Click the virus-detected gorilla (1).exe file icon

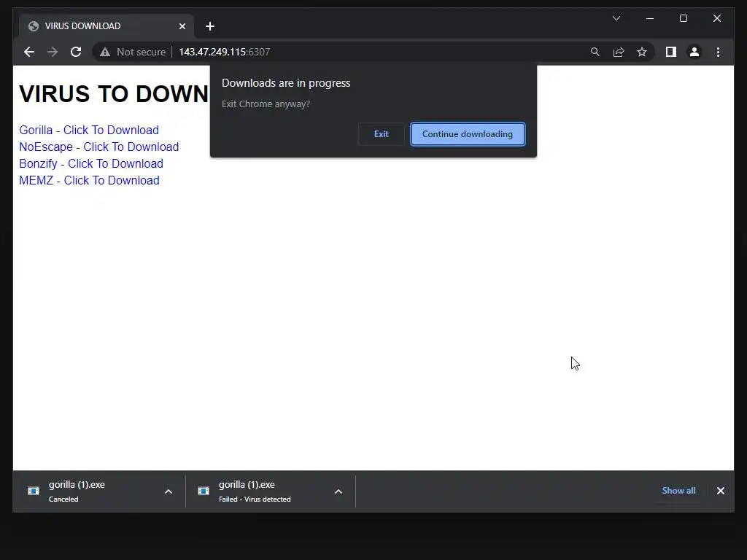[204, 491]
